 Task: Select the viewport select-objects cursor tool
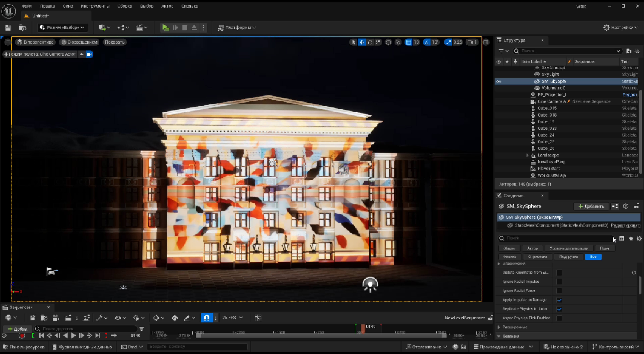coord(354,42)
